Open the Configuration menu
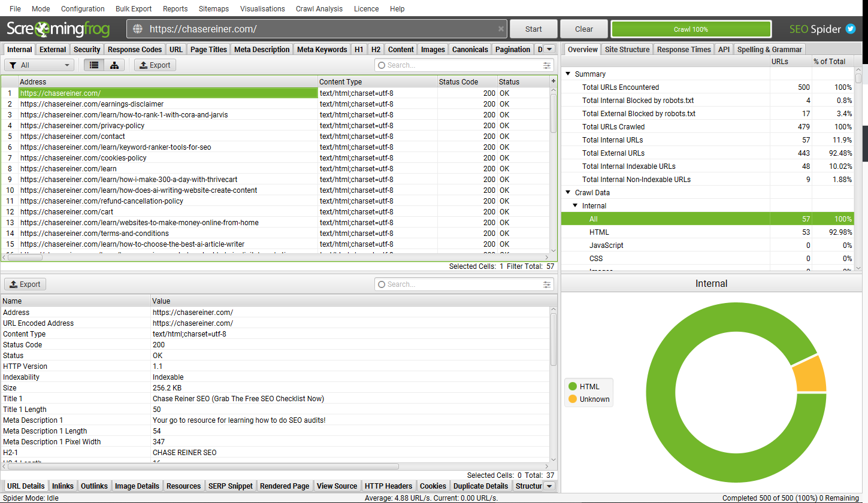 point(83,9)
